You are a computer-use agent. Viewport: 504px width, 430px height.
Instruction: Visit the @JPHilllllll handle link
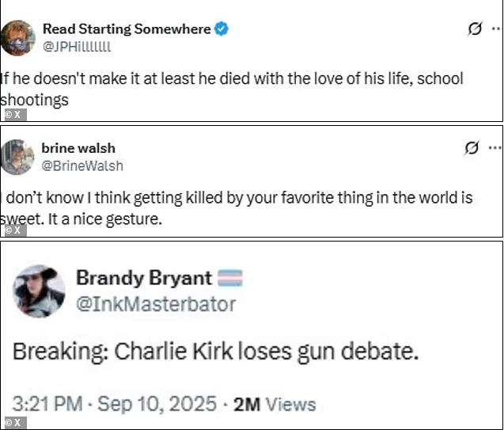point(77,46)
